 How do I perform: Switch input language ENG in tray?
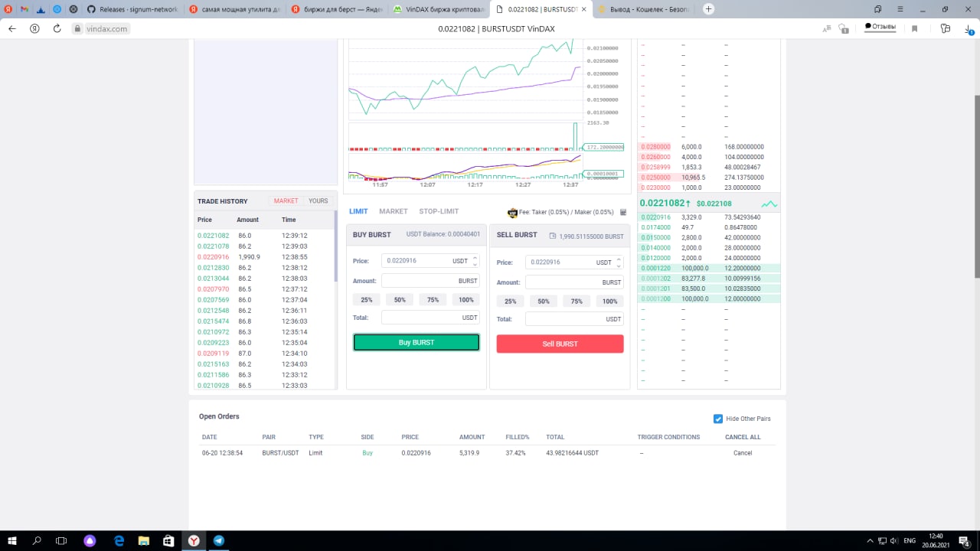(910, 540)
